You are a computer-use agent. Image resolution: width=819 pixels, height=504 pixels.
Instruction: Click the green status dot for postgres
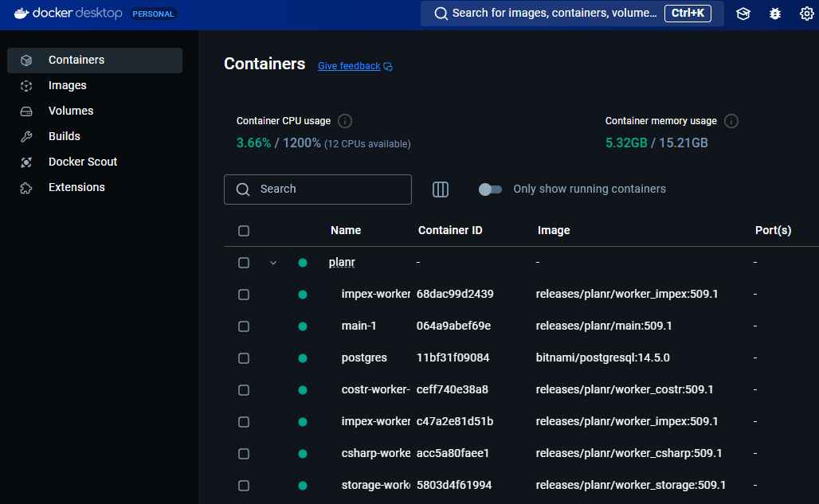pos(303,358)
